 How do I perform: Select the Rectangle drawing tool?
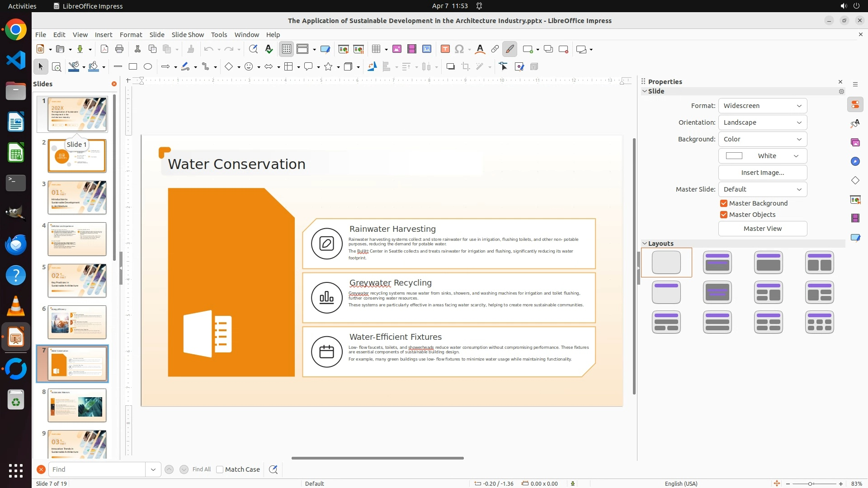pos(133,67)
